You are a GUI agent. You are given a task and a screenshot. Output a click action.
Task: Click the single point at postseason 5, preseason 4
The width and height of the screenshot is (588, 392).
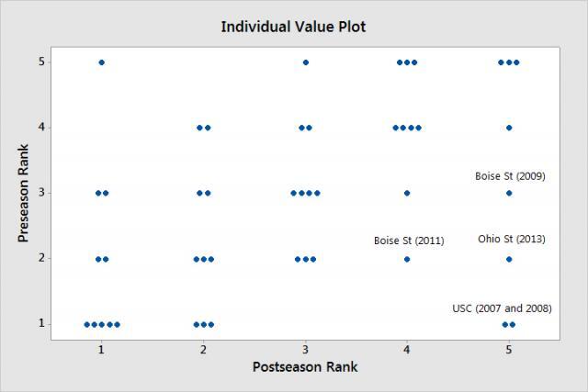pyautogui.click(x=509, y=128)
